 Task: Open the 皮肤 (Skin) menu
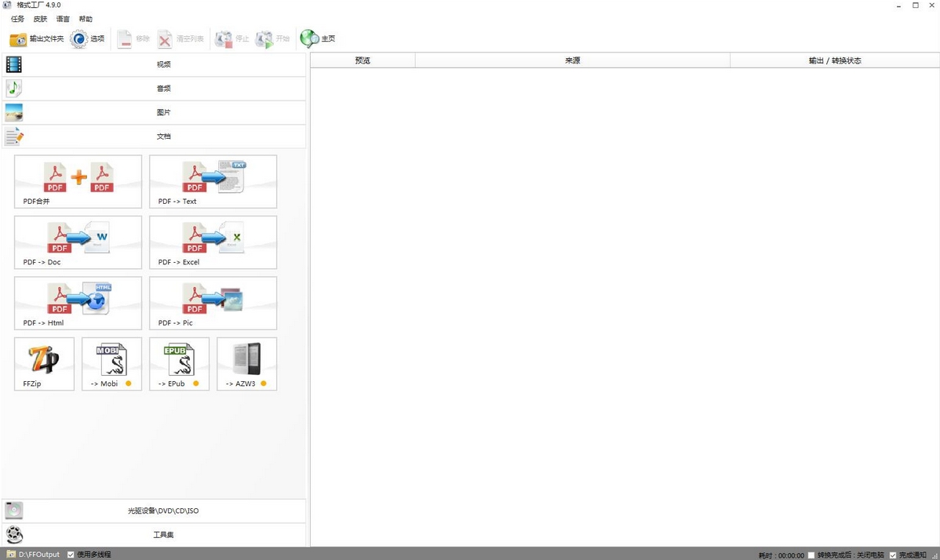point(40,19)
